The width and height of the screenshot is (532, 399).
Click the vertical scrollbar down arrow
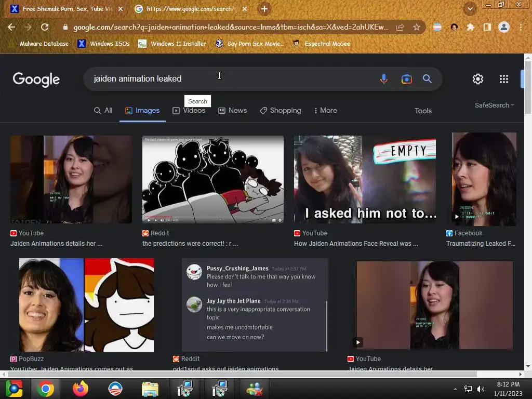528,366
